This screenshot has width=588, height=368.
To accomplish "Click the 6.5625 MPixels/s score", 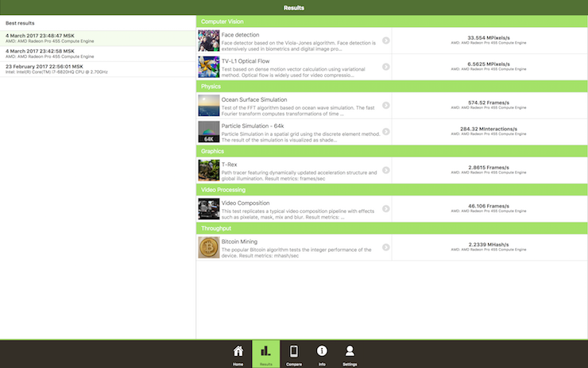I will (489, 64).
